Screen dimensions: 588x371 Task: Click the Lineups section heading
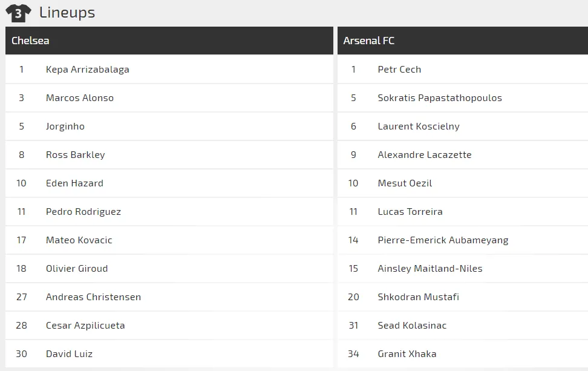click(67, 12)
